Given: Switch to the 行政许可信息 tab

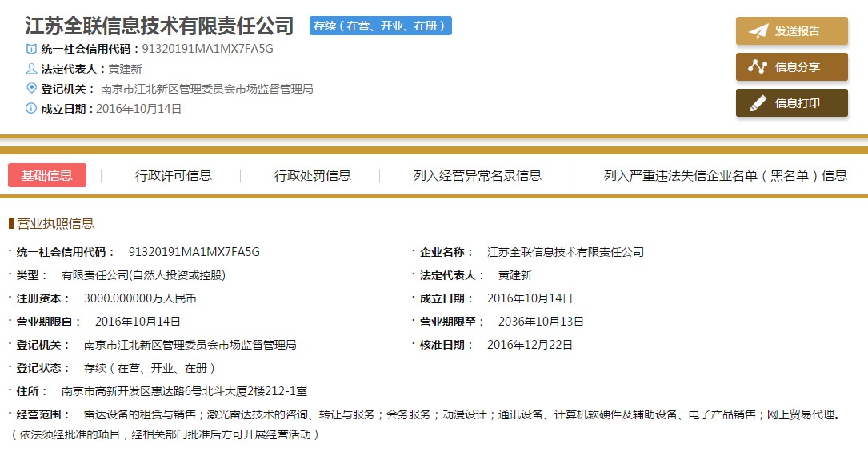Looking at the screenshot, I should click(174, 175).
